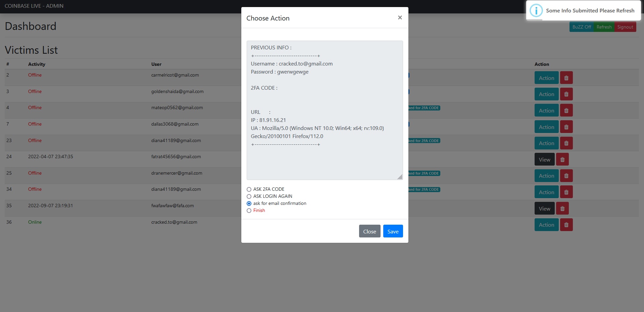This screenshot has width=644, height=312.
Task: Select the ASK LOGIN AGAIN radio option
Action: (x=249, y=196)
